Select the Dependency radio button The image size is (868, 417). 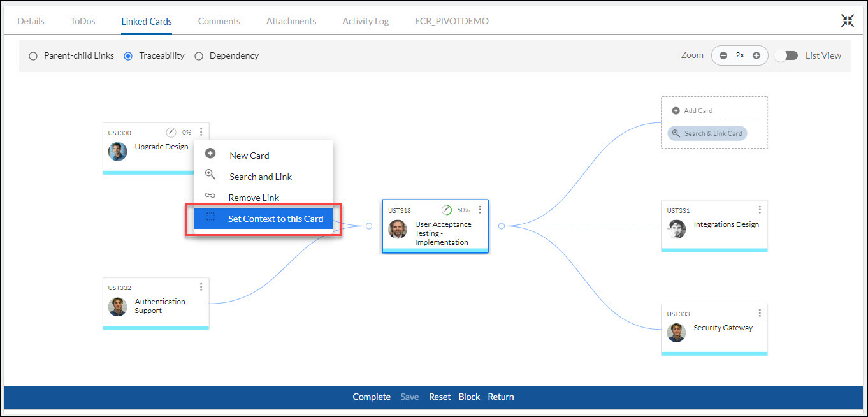pos(199,56)
